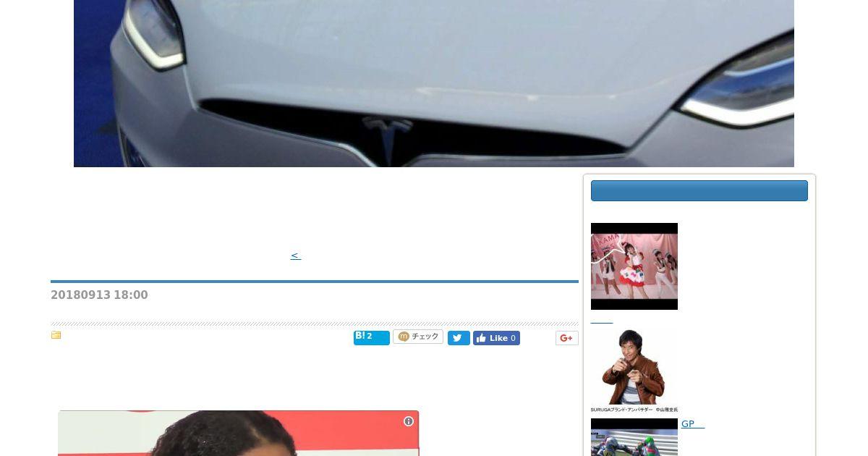Click the Tesla car header image

pyautogui.click(x=434, y=83)
